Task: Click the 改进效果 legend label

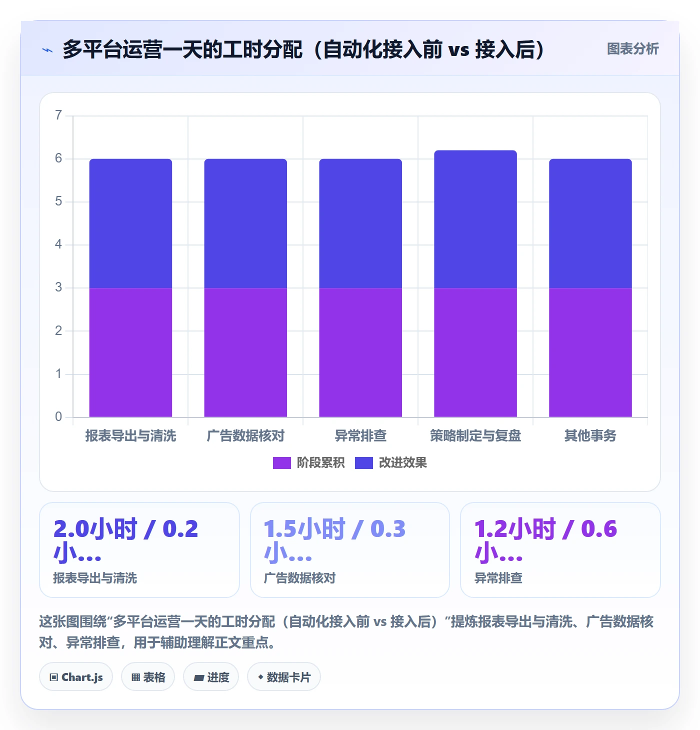Action: pyautogui.click(x=402, y=463)
